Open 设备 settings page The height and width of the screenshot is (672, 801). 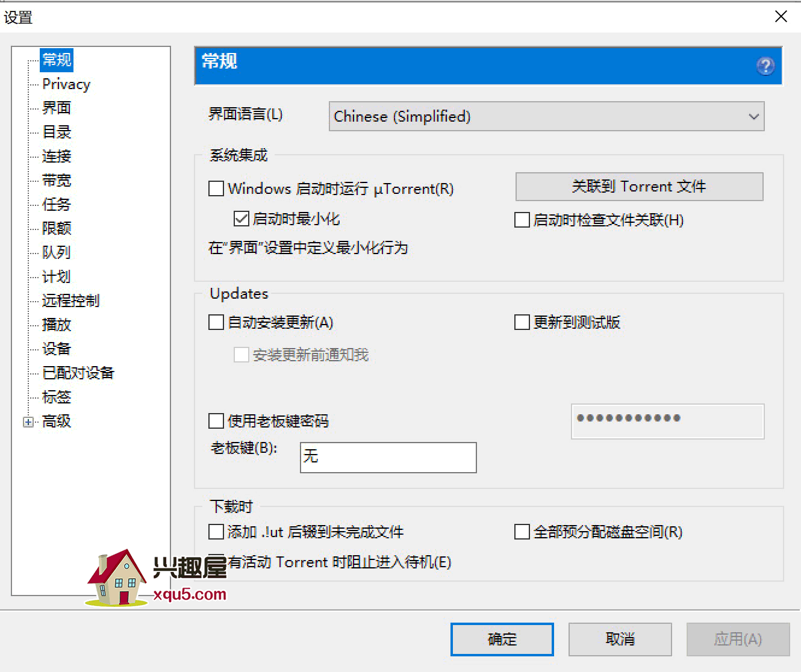(x=57, y=349)
